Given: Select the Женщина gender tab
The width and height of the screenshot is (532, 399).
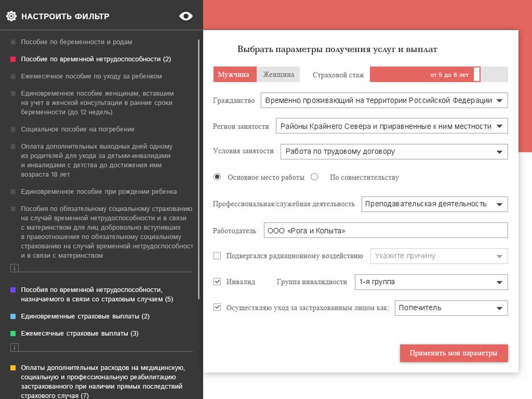Looking at the screenshot, I should [x=278, y=75].
